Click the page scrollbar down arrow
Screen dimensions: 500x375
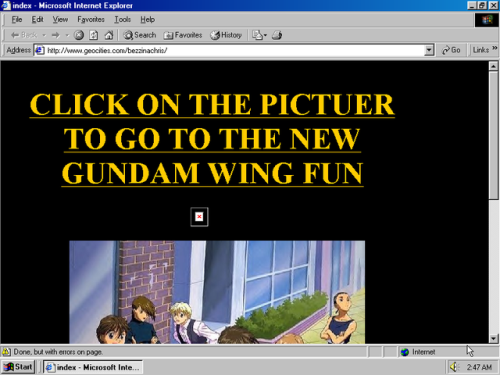493,339
